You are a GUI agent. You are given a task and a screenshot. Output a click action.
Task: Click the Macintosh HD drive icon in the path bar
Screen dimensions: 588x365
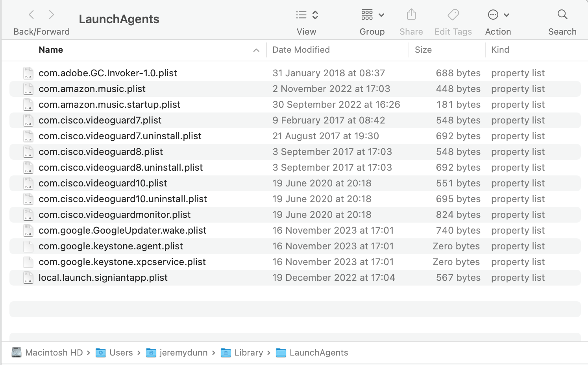(x=17, y=352)
